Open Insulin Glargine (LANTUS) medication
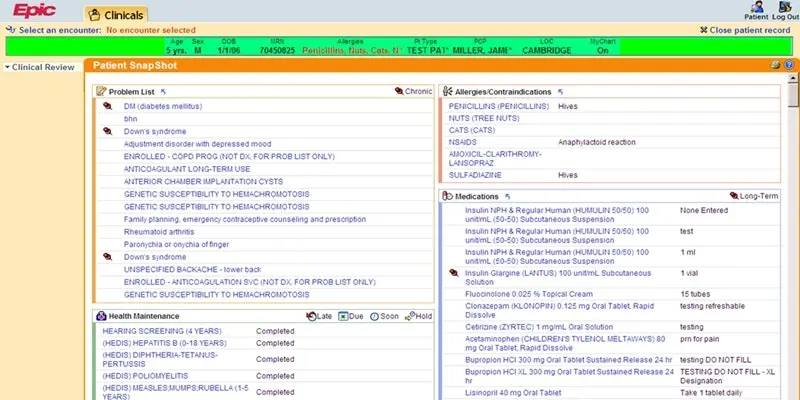Viewport: 800px width, 400px height. tap(558, 278)
